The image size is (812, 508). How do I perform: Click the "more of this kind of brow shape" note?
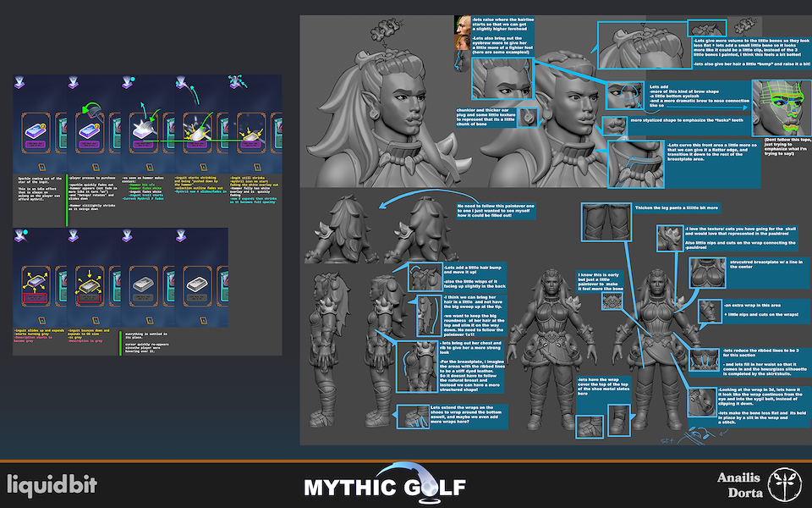click(699, 96)
